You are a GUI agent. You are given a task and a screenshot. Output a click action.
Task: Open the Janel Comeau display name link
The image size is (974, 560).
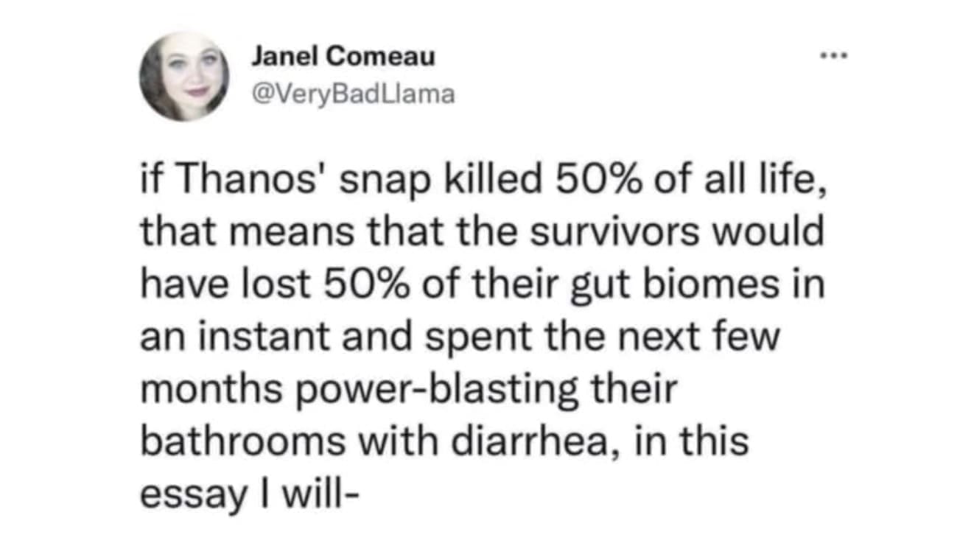click(x=343, y=56)
